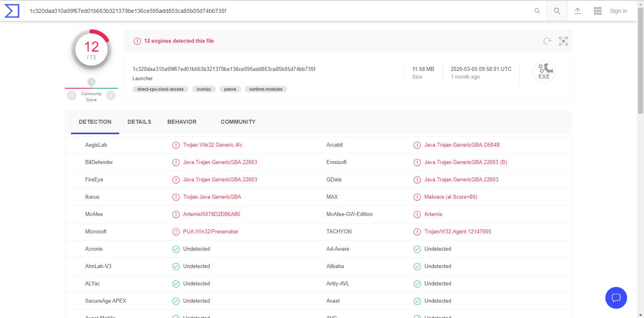Click the runtime-modules tag
Viewport: 644px width, 318px height.
click(266, 89)
